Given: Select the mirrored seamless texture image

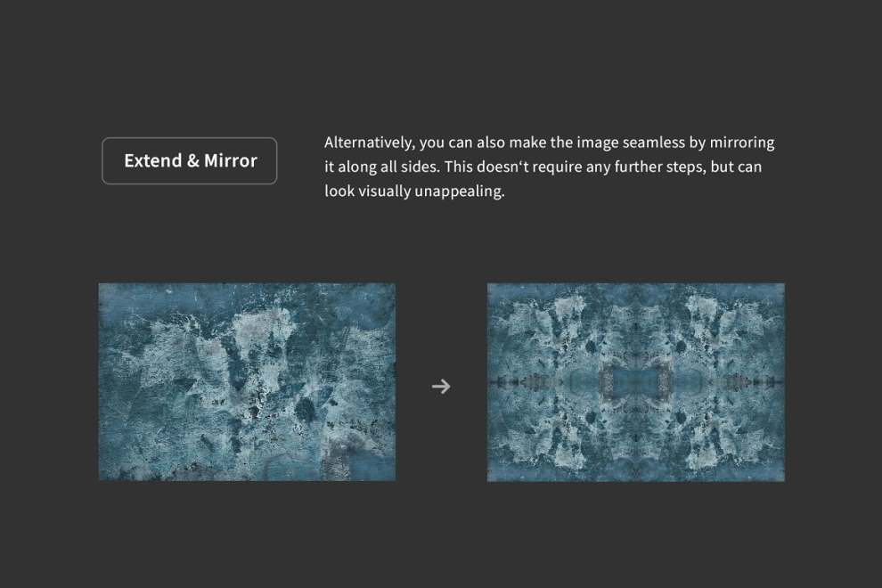Looking at the screenshot, I should tap(635, 382).
